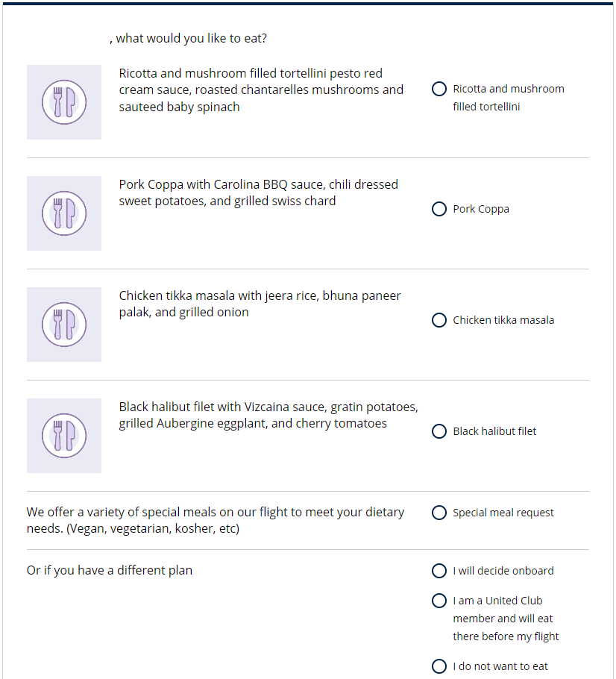Choose 'I do not want to eat'
This screenshot has width=616, height=679.
[x=439, y=666]
